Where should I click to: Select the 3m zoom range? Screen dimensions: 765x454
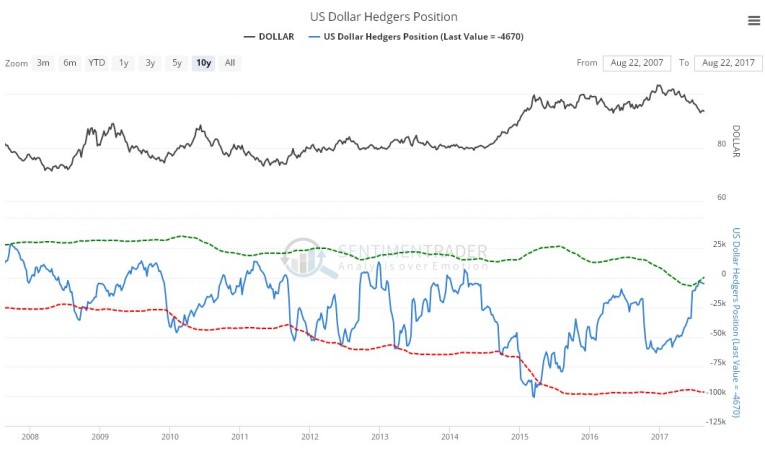(x=43, y=63)
